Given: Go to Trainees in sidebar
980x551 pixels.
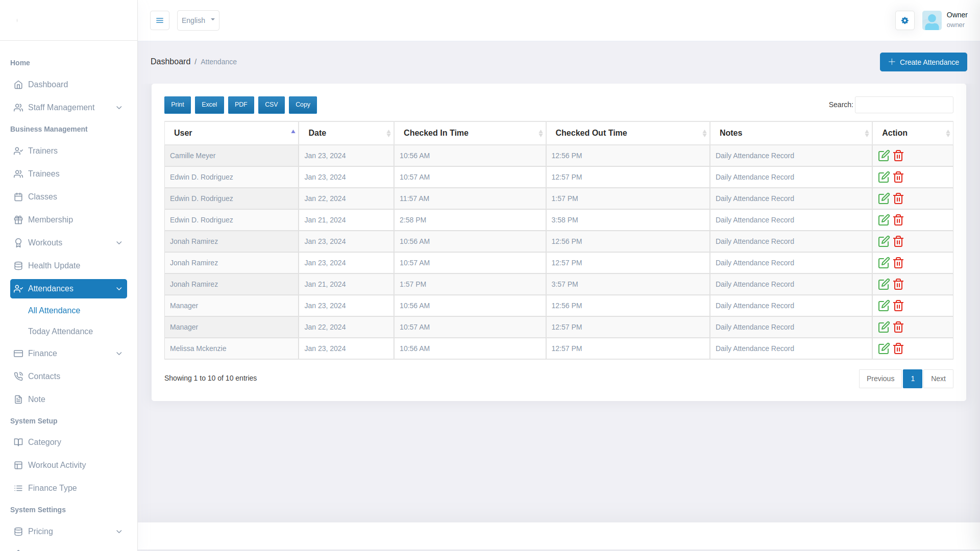Looking at the screenshot, I should coord(43,174).
